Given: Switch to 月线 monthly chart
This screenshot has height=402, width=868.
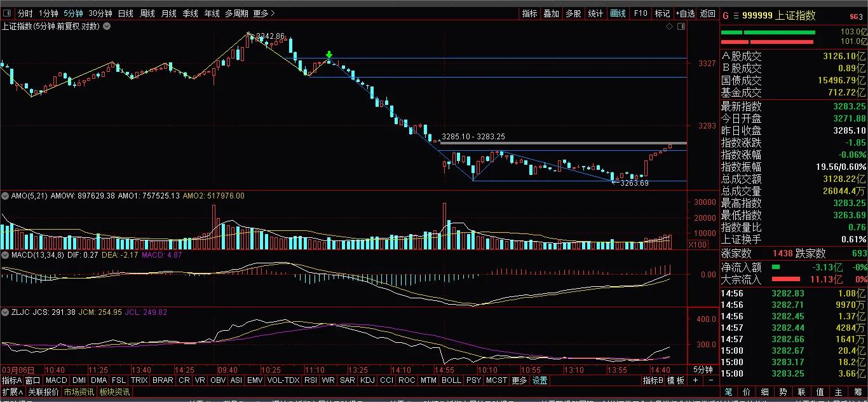Looking at the screenshot, I should pyautogui.click(x=169, y=13).
